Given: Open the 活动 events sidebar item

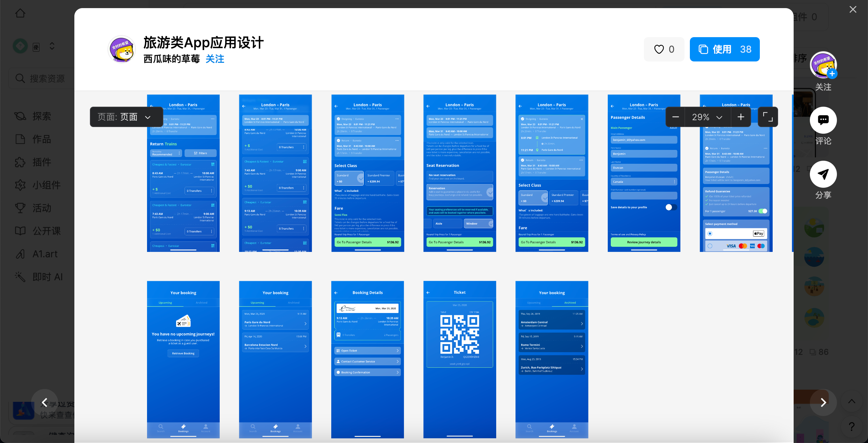Looking at the screenshot, I should [33, 208].
